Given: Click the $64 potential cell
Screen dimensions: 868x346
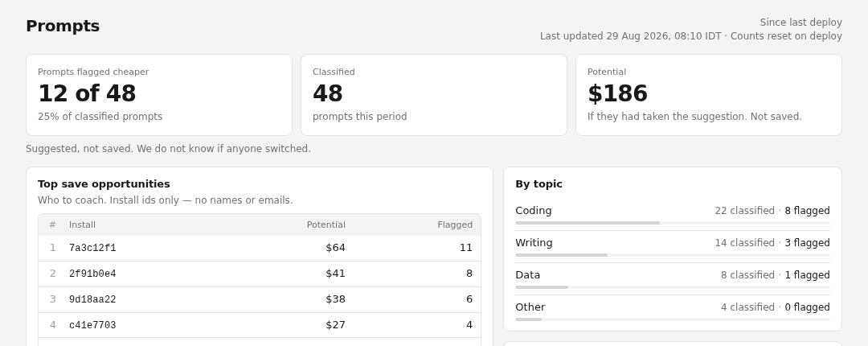Looking at the screenshot, I should point(335,248).
